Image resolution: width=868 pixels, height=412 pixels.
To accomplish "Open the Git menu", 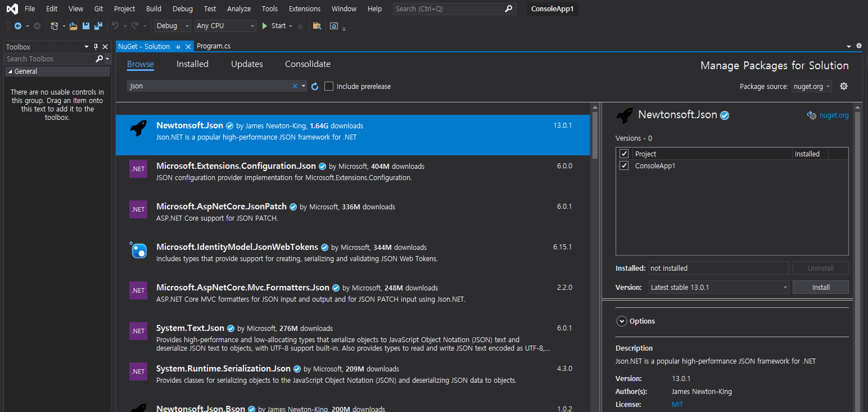I will tap(98, 8).
